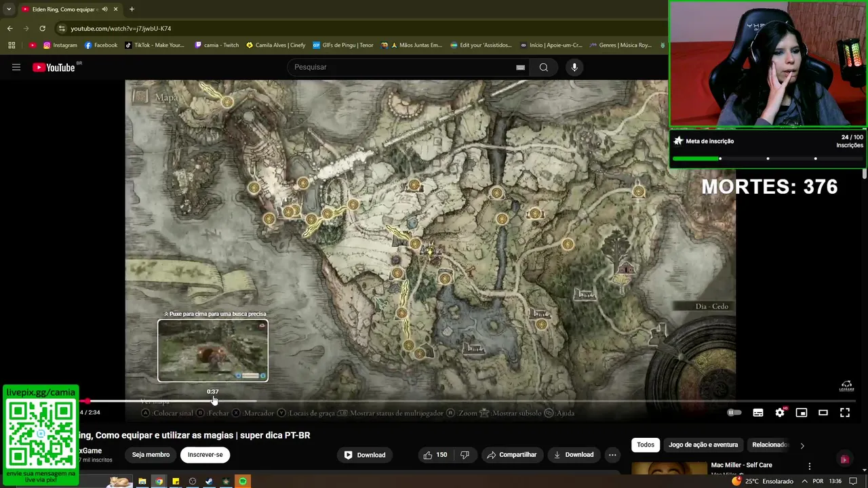Open Mac Miller - Self Care video

742,465
